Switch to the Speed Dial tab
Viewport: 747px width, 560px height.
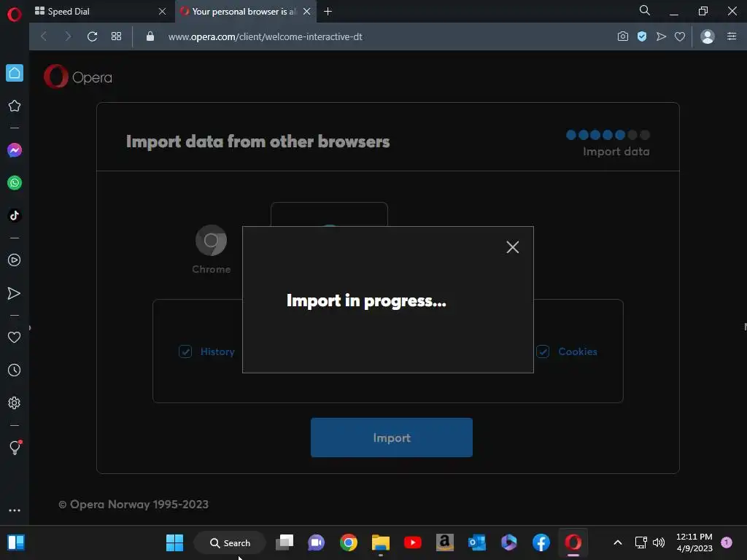coord(101,12)
